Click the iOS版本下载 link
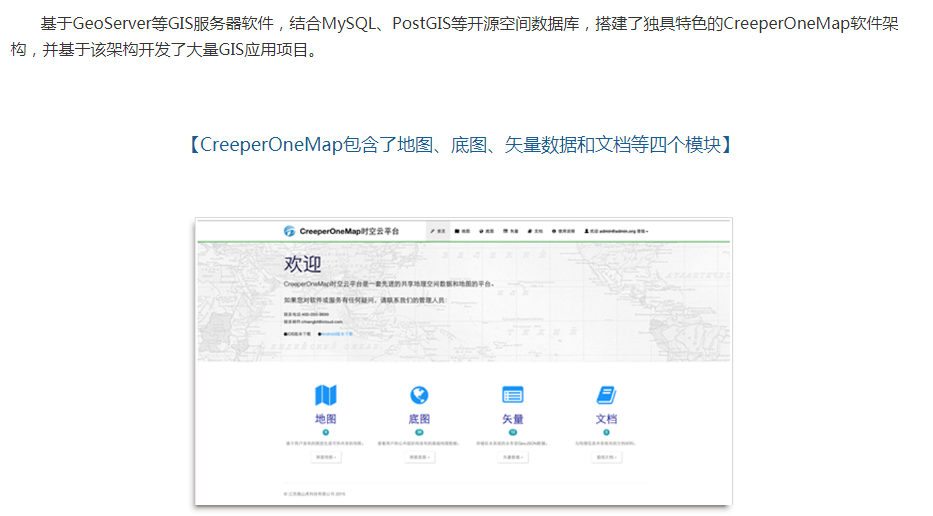The image size is (933, 516). click(299, 334)
